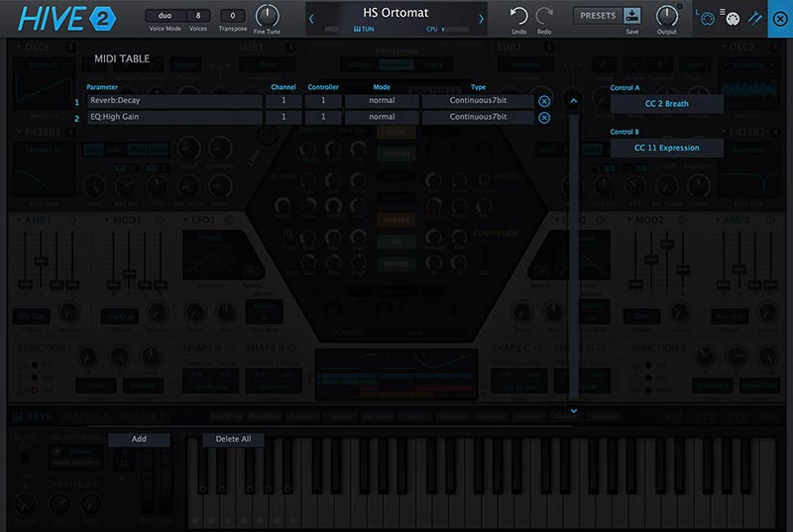The height and width of the screenshot is (532, 793).
Task: Click the TUN microtuning indicator
Action: click(364, 30)
